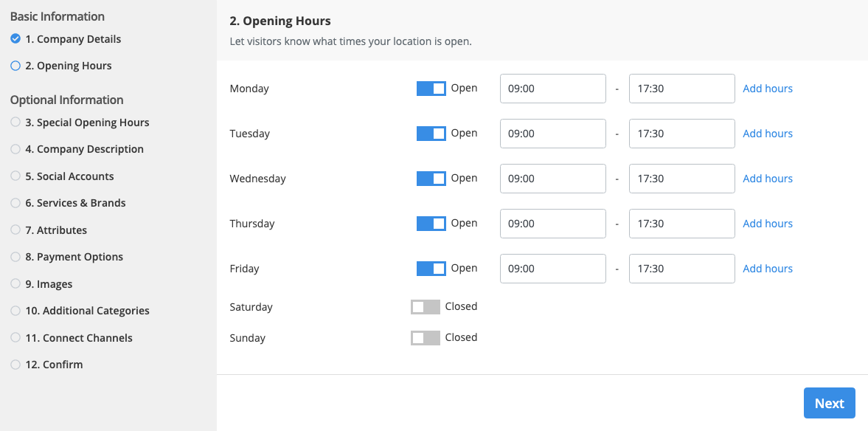Open step 6. Services & Brands
Screen dimensions: 868x431
tap(75, 203)
